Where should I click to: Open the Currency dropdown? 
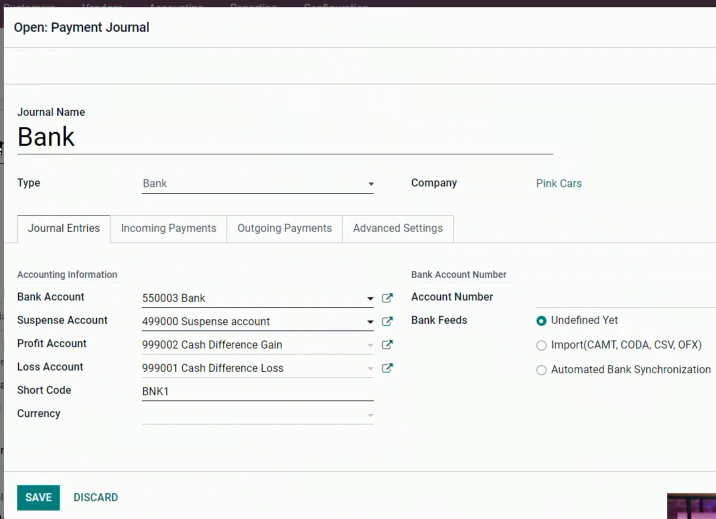pos(370,415)
